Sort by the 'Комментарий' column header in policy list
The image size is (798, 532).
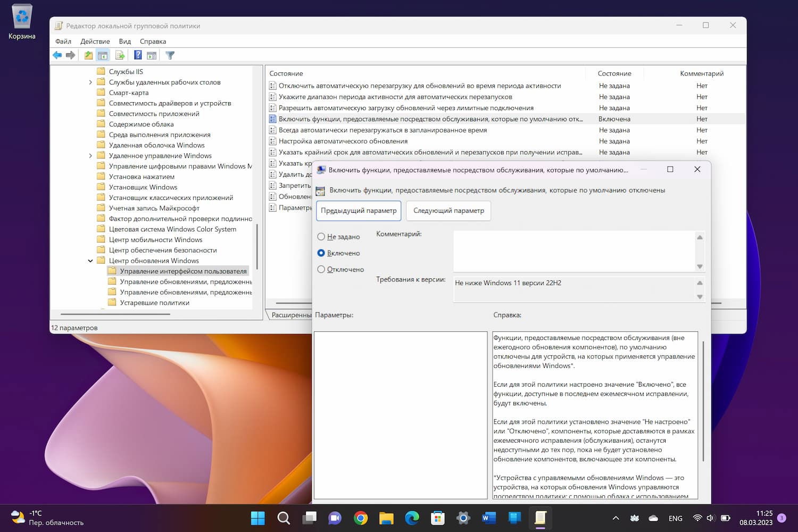(x=702, y=73)
